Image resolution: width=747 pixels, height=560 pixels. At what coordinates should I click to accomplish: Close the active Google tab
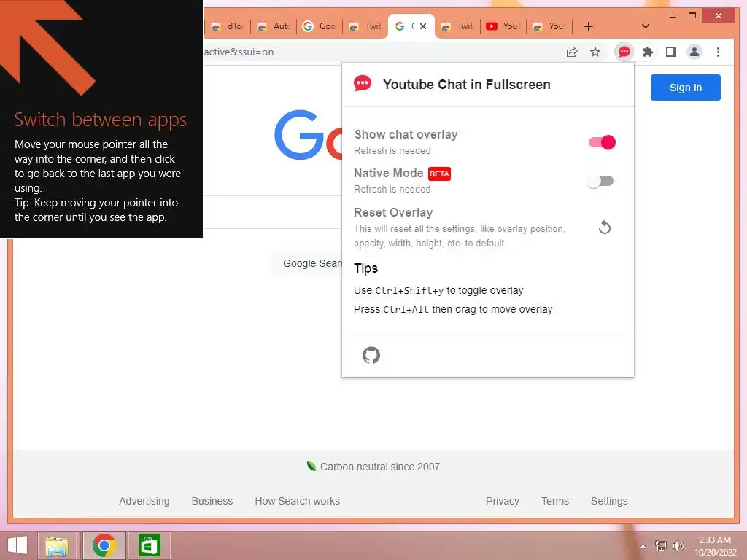coord(422,26)
